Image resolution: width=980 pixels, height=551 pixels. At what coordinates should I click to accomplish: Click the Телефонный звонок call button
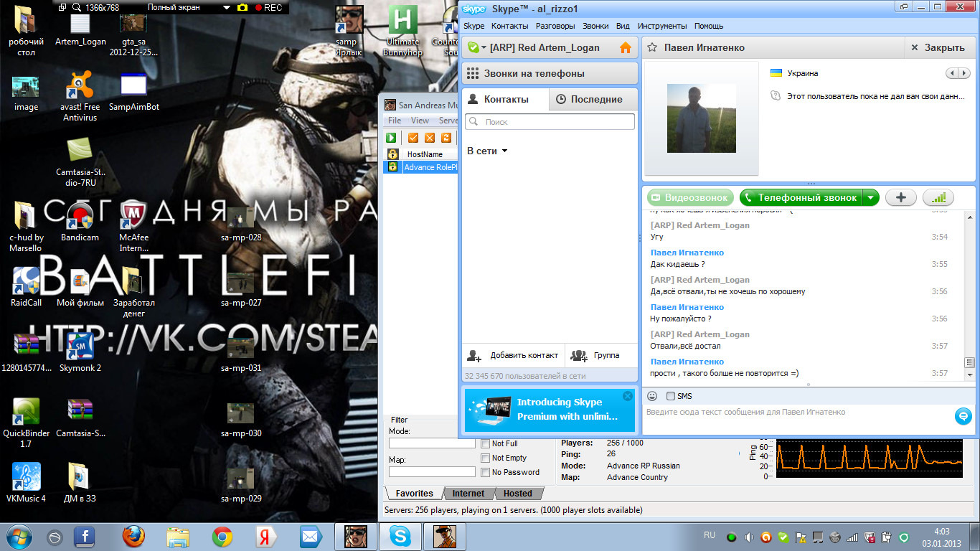point(800,197)
